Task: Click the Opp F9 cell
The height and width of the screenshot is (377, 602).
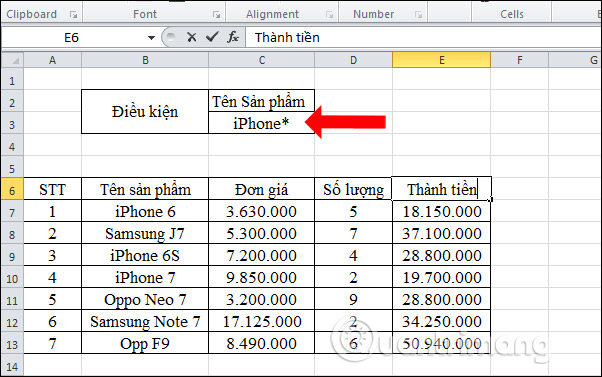Action: [145, 343]
